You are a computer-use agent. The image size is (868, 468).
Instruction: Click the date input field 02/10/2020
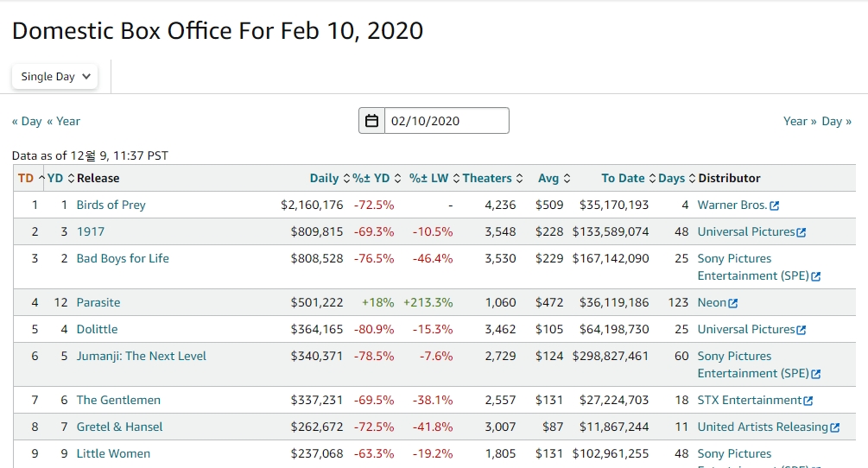447,121
